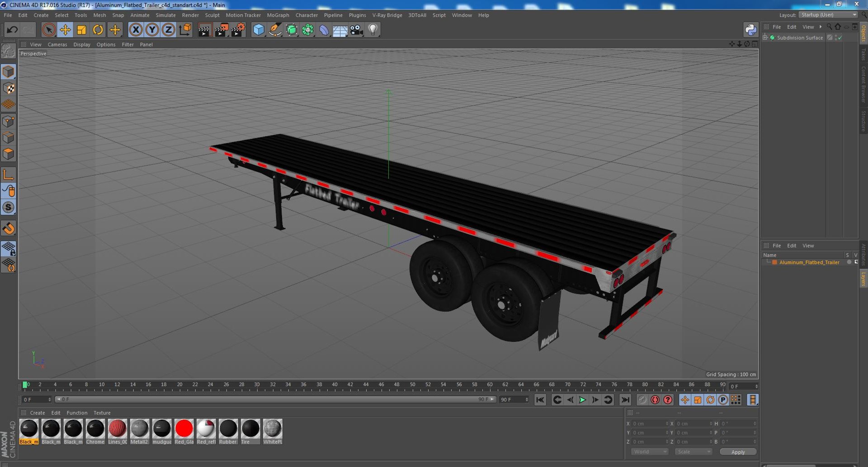
Task: Open the V-Ray Bridge menu
Action: point(387,15)
